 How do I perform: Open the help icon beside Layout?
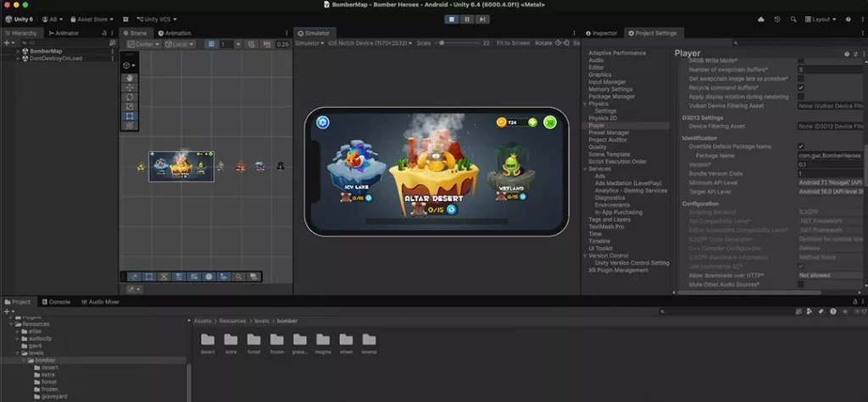tap(848, 20)
